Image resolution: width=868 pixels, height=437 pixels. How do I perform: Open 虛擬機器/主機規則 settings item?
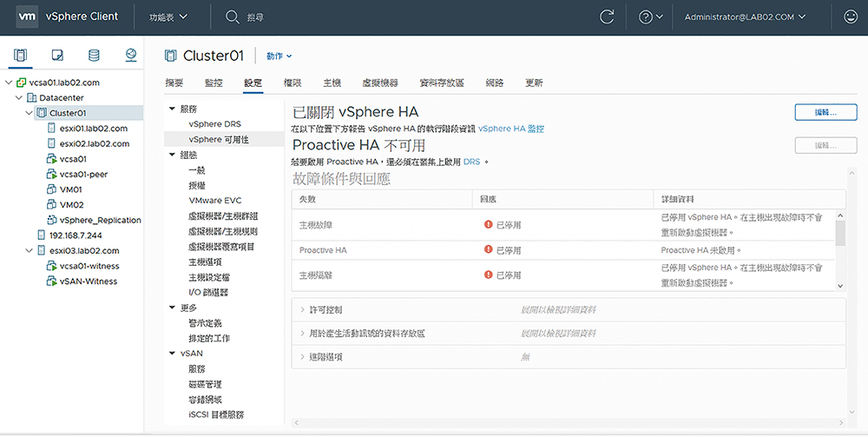click(x=223, y=231)
